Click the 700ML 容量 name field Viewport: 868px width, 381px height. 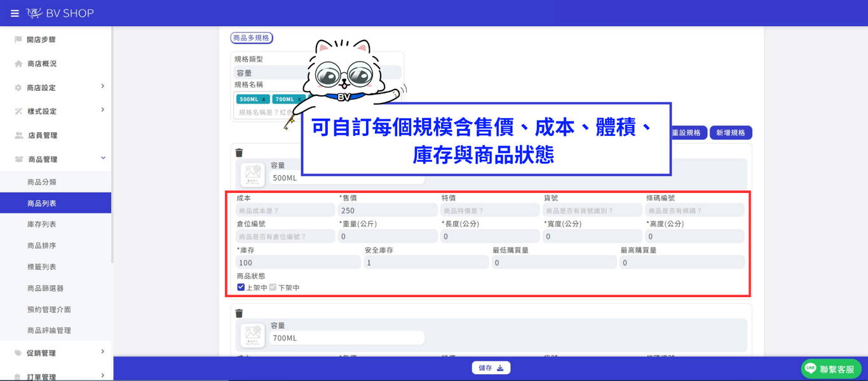tap(346, 338)
